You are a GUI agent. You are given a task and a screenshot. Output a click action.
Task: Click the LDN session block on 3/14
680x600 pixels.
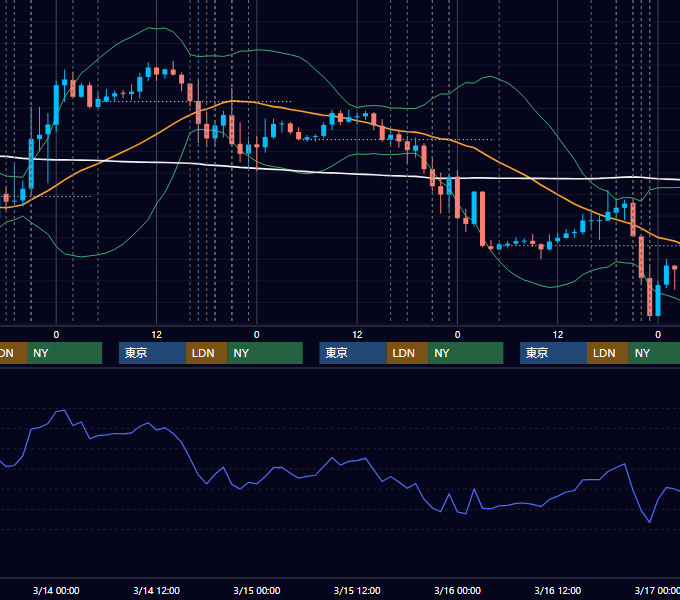tap(206, 353)
